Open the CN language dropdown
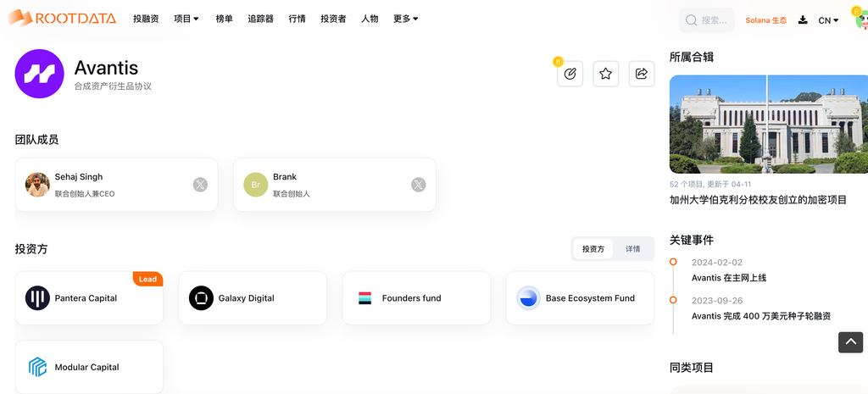The image size is (868, 394). pos(829,20)
